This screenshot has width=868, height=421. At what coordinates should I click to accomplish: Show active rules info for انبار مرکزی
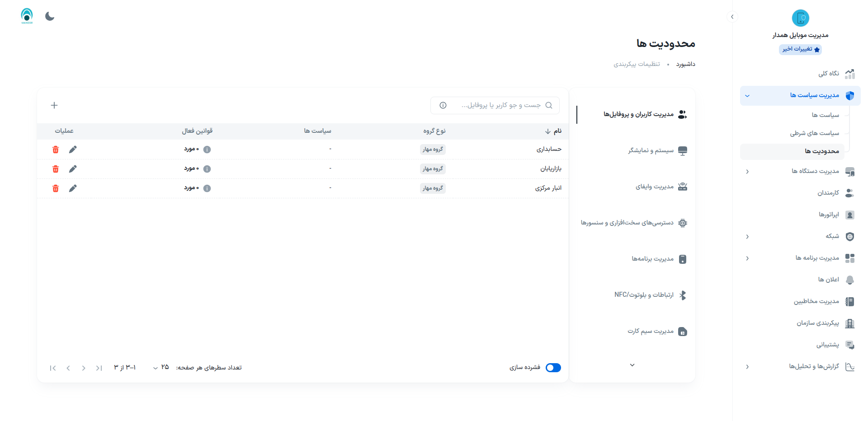coord(207,188)
